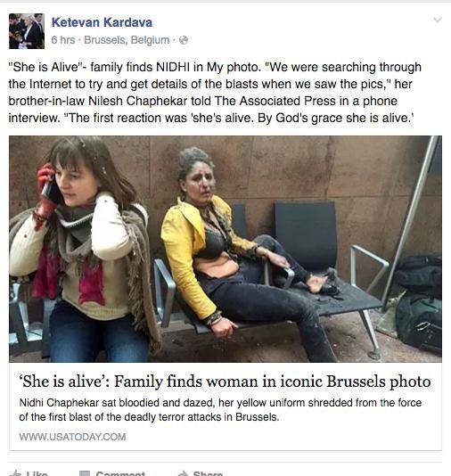Click the globe public audience icon
Viewport: 451px width, 476px height.
(x=184, y=40)
